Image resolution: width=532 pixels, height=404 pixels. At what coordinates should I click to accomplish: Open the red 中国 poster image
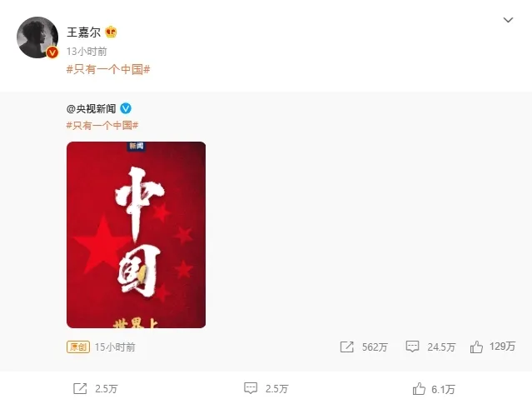pyautogui.click(x=136, y=235)
